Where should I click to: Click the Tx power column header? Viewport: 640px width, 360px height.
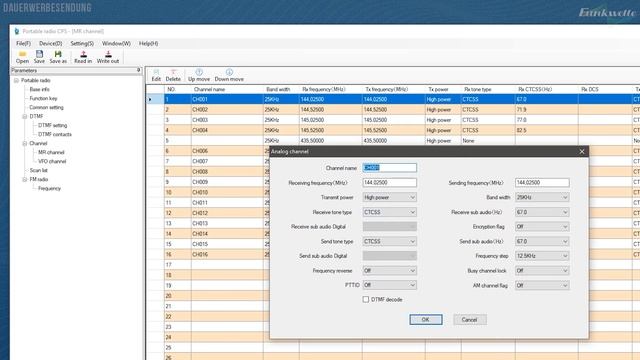(443, 89)
